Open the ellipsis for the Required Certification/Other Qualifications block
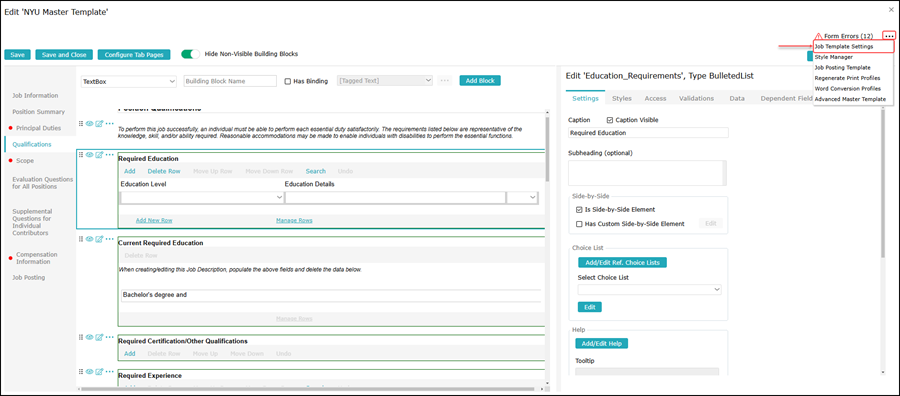Viewport: 900px width, 396px height. coord(109,337)
